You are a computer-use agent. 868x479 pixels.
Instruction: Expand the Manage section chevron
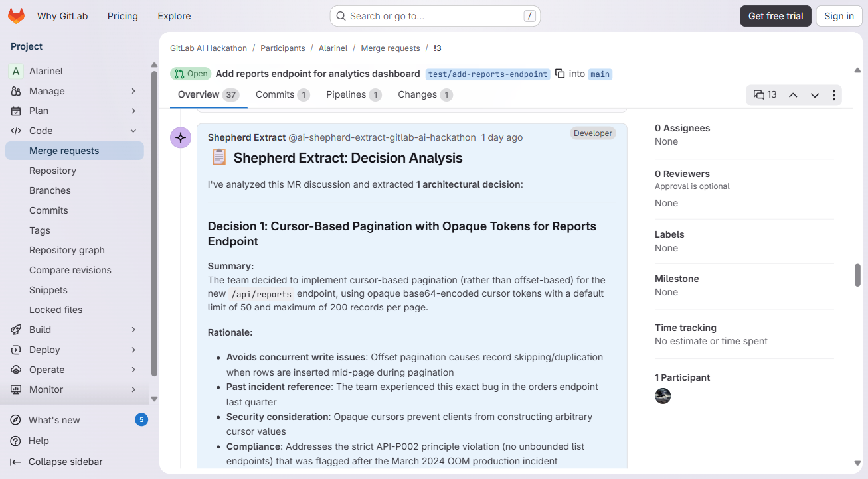(133, 91)
